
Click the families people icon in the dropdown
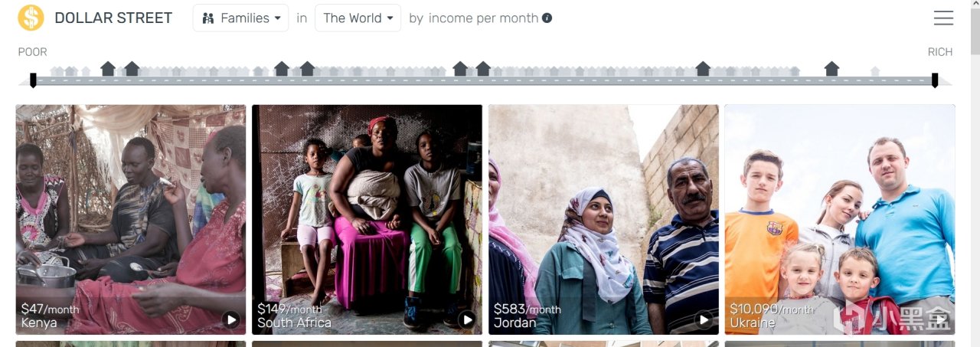point(208,18)
